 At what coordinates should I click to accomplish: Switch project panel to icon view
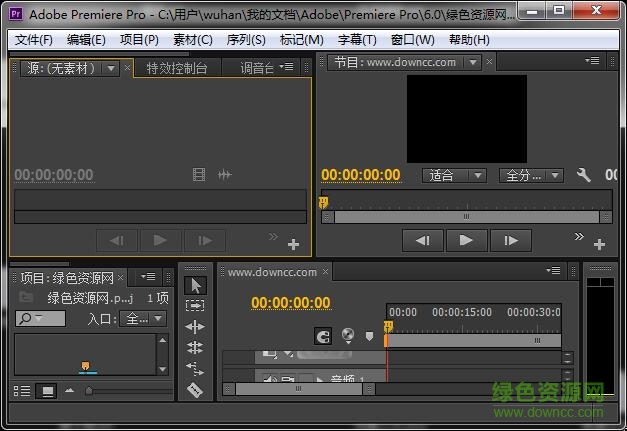click(46, 391)
